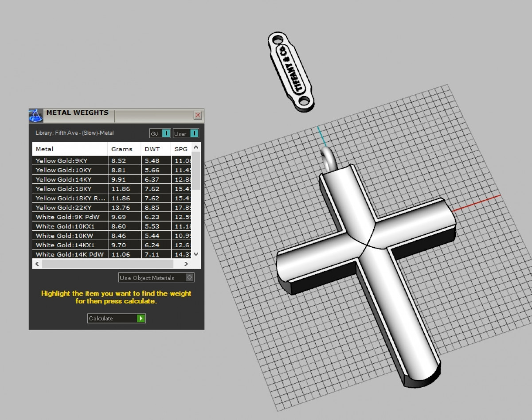Click the 7.11 DWT cell
Image resolution: width=532 pixels, height=420 pixels.
coord(156,254)
